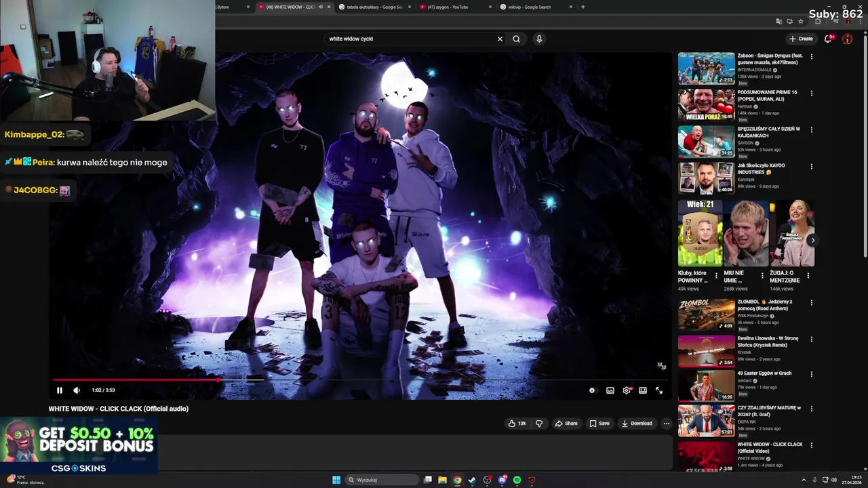Show next Shorts with right arrow
Viewport: 868px width, 488px height.
click(x=812, y=240)
